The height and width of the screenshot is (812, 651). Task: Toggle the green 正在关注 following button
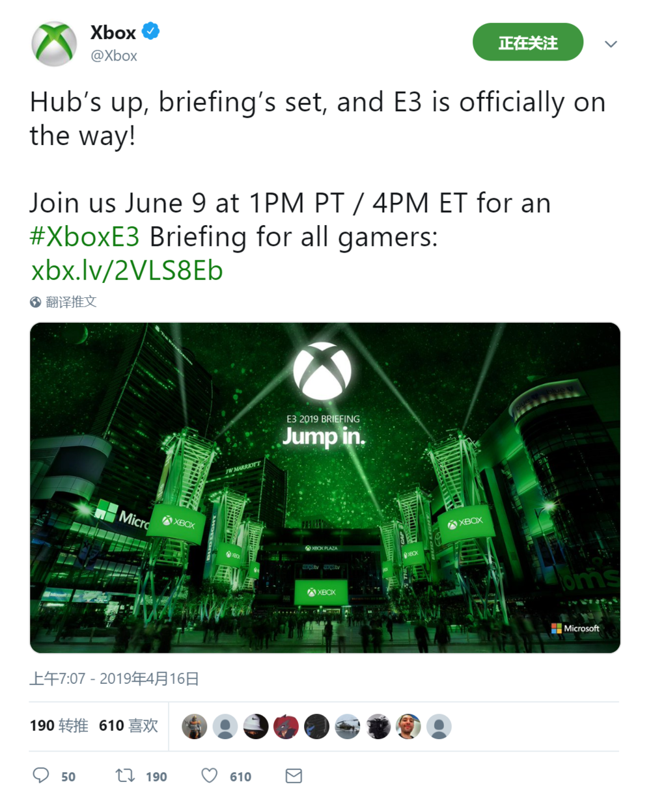tap(527, 42)
